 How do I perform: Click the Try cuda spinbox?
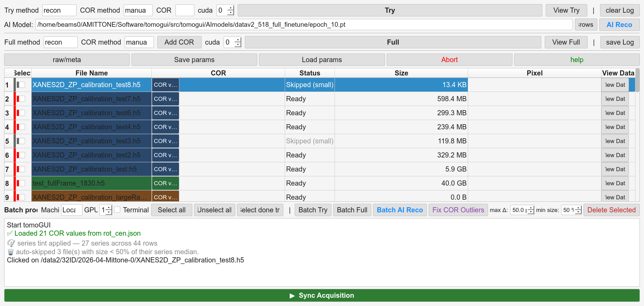pyautogui.click(x=225, y=10)
